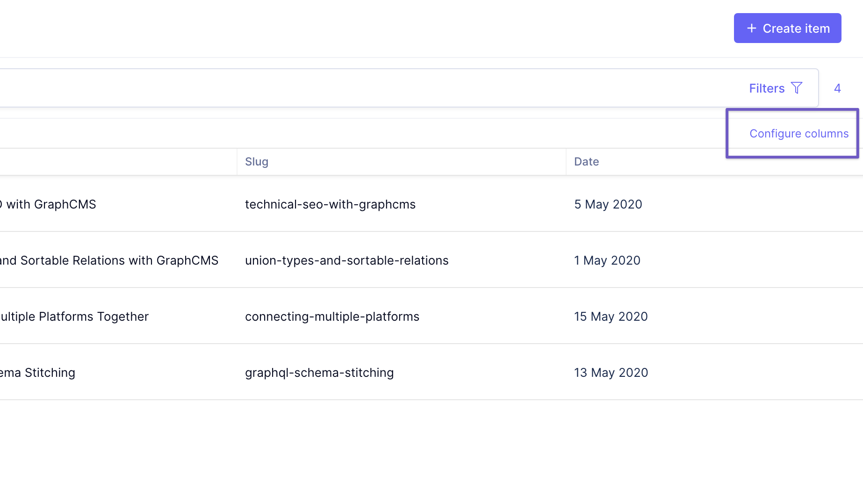Select slug union-types-and-sortable-relations
Screen dimensions: 863x504
346,260
